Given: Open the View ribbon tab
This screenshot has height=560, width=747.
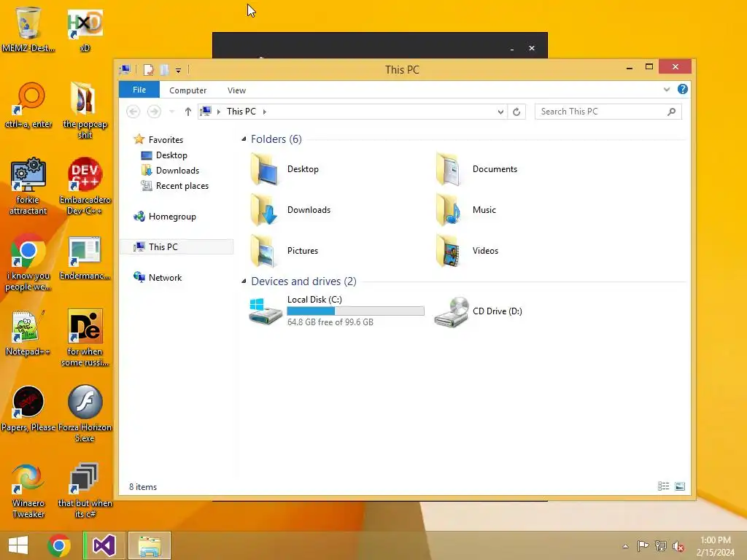Looking at the screenshot, I should pyautogui.click(x=236, y=90).
